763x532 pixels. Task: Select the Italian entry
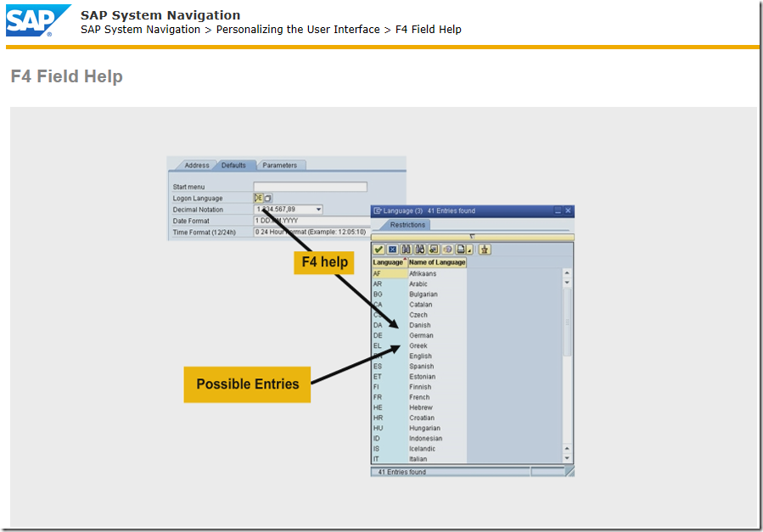(x=419, y=458)
